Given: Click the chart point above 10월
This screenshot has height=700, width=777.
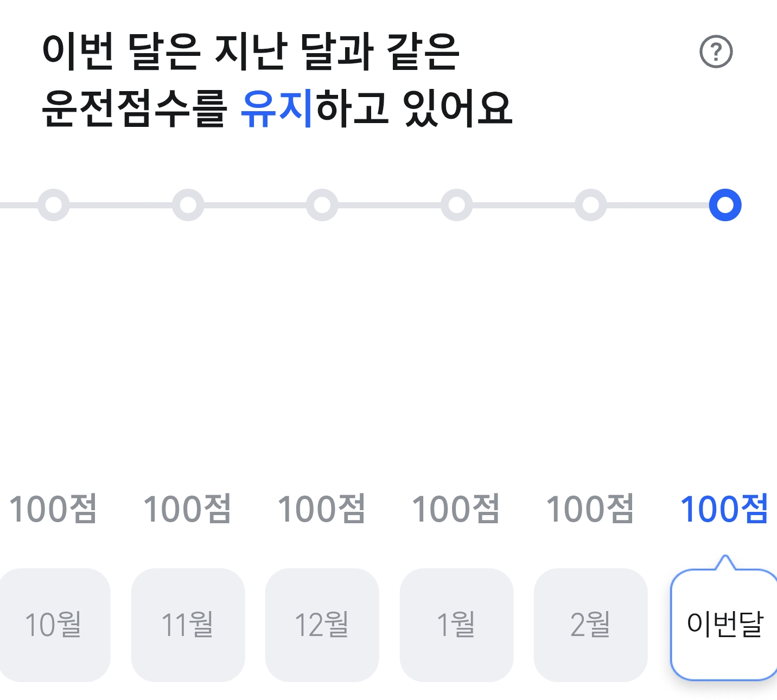Looking at the screenshot, I should [54, 205].
